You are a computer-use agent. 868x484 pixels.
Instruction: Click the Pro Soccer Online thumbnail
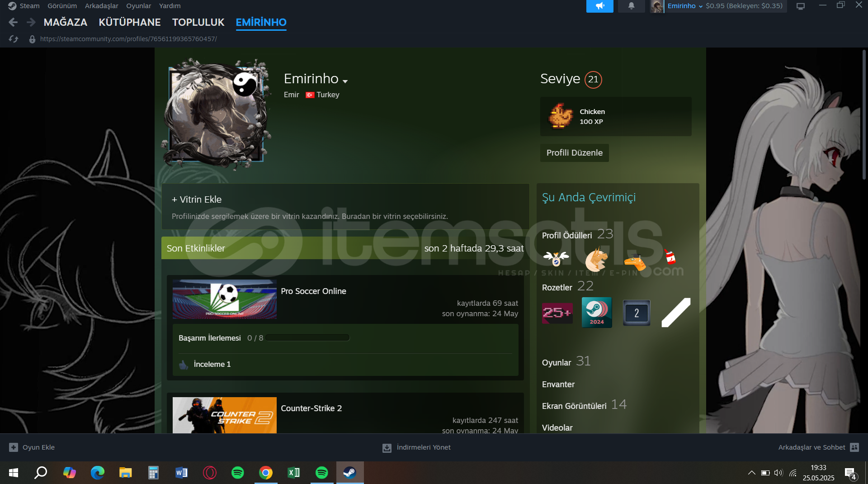(x=224, y=299)
